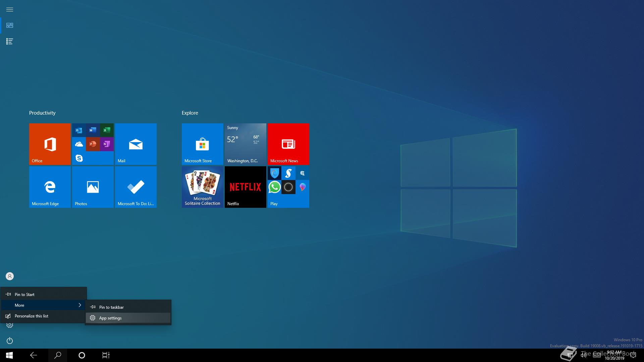Screen dimensions: 644x362
Task: Open the user account icon
Action: pos(10,276)
